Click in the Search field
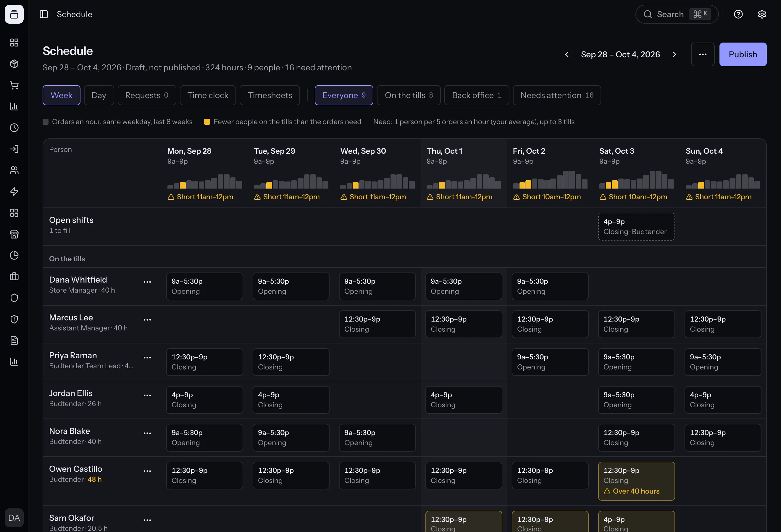This screenshot has height=532, width=781. pos(677,14)
